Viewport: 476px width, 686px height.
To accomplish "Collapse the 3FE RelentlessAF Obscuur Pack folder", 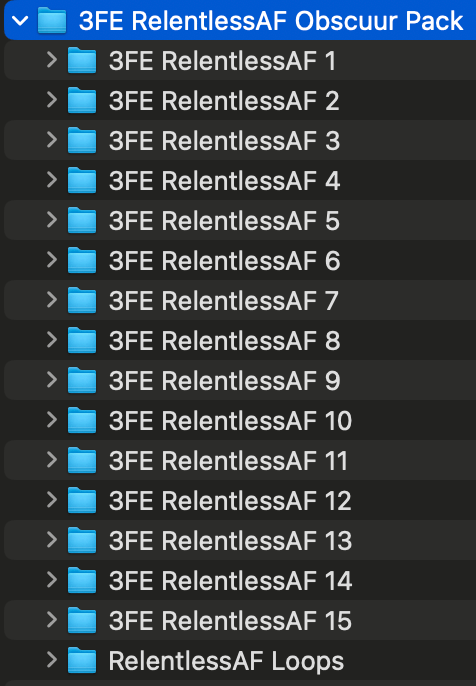I will pos(20,21).
